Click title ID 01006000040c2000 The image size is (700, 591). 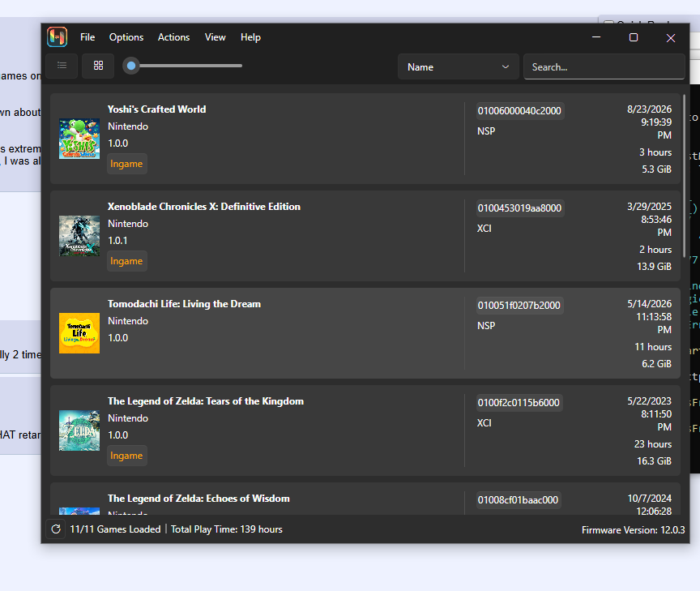point(519,111)
